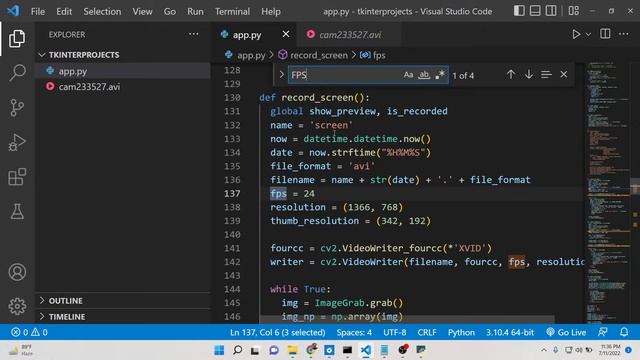Click line number 141 in gutter
This screenshot has width=640, height=360.
tap(232, 248)
